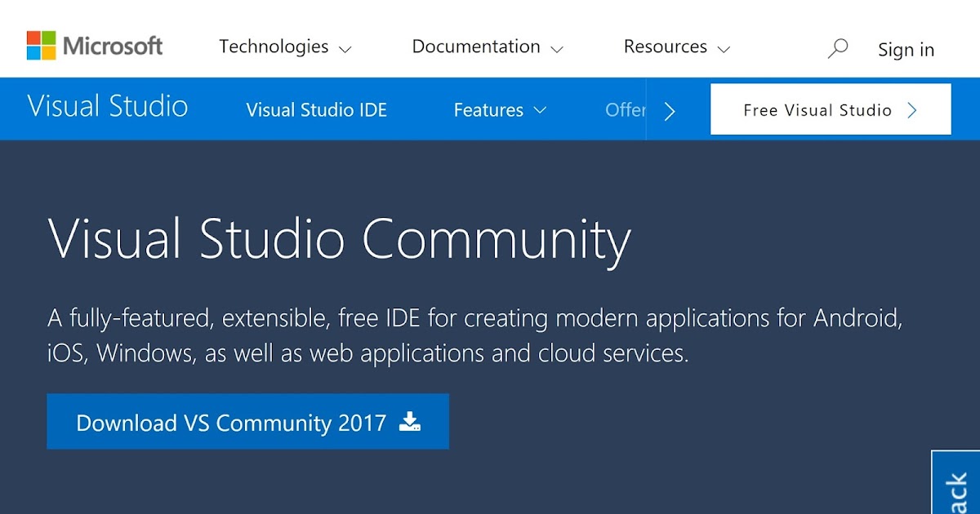Open the Features dropdown chevron
The width and height of the screenshot is (980, 514).
click(x=541, y=111)
